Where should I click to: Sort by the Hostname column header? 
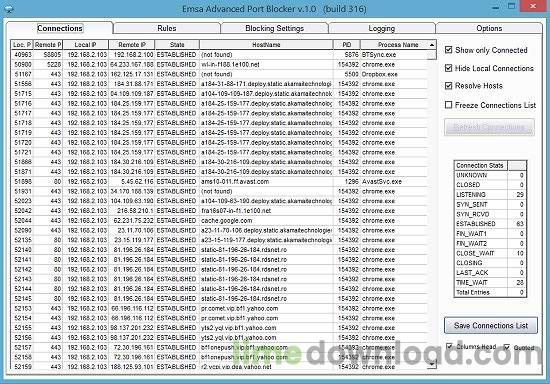coord(266,45)
